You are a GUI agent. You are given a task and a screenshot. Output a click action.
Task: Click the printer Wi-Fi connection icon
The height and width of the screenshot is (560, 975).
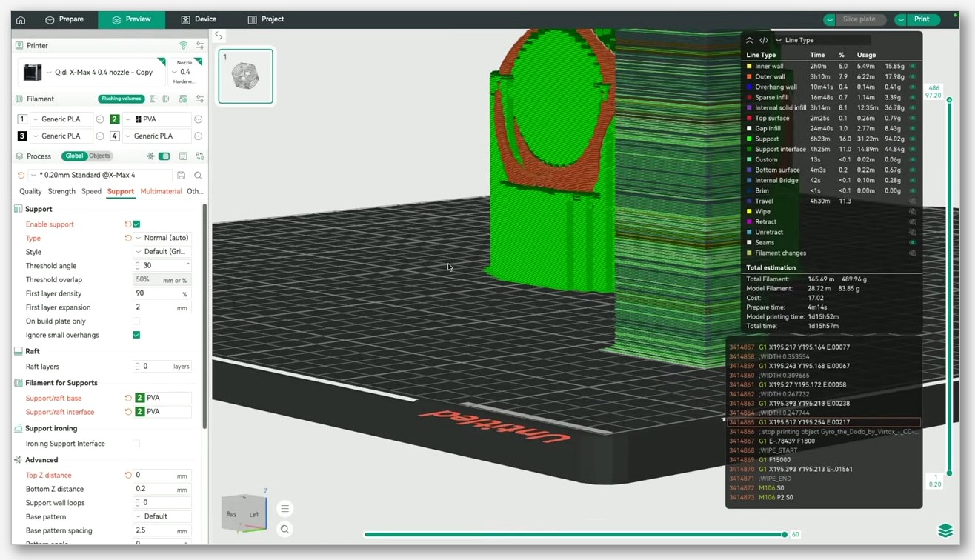click(184, 45)
